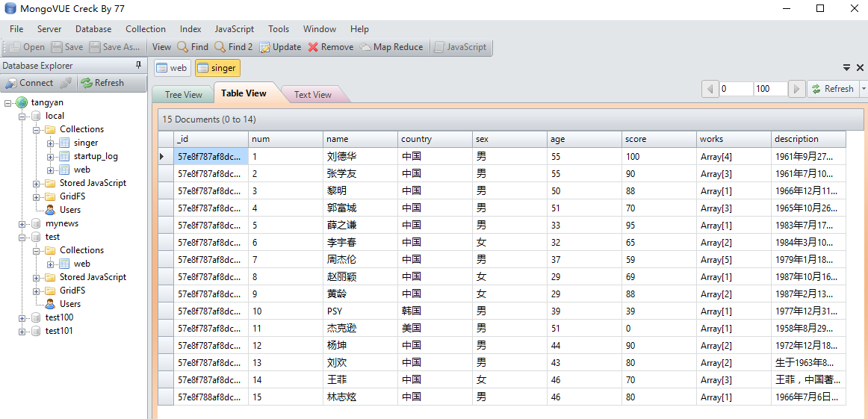The width and height of the screenshot is (868, 419).
Task: Click the View toolbar button
Action: [x=161, y=47]
